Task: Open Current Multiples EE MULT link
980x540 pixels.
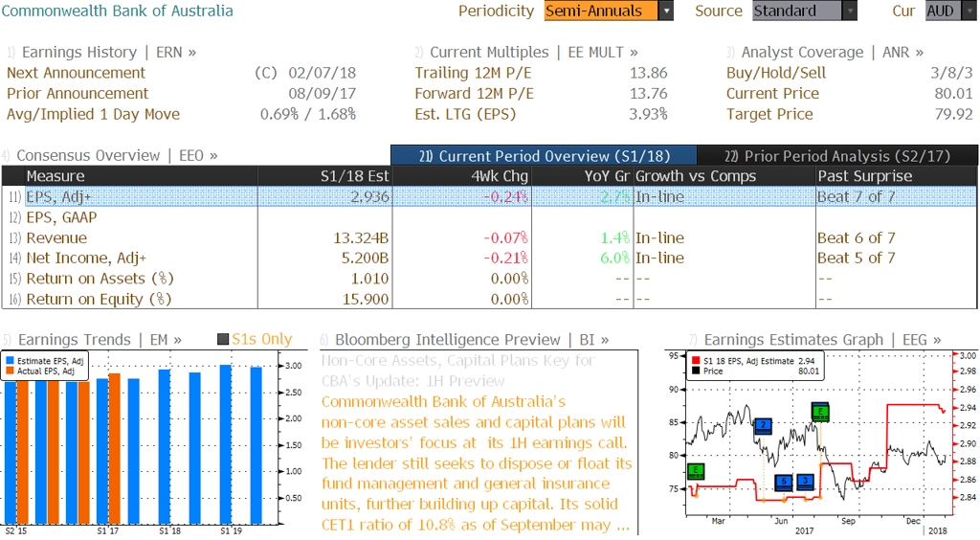Action: 534,52
